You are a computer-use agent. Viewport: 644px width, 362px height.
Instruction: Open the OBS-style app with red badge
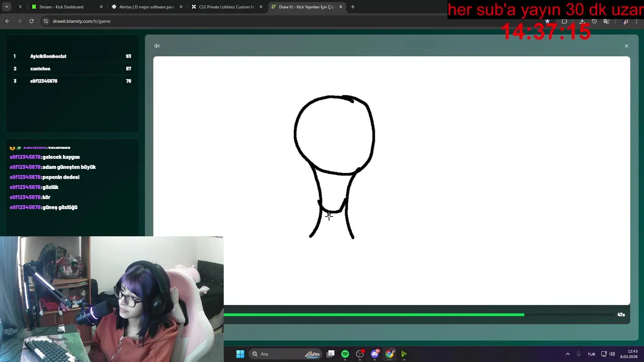(360, 354)
